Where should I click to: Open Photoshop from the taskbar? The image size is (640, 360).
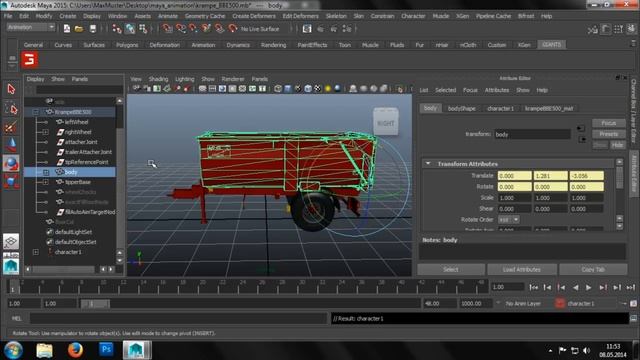tap(106, 350)
